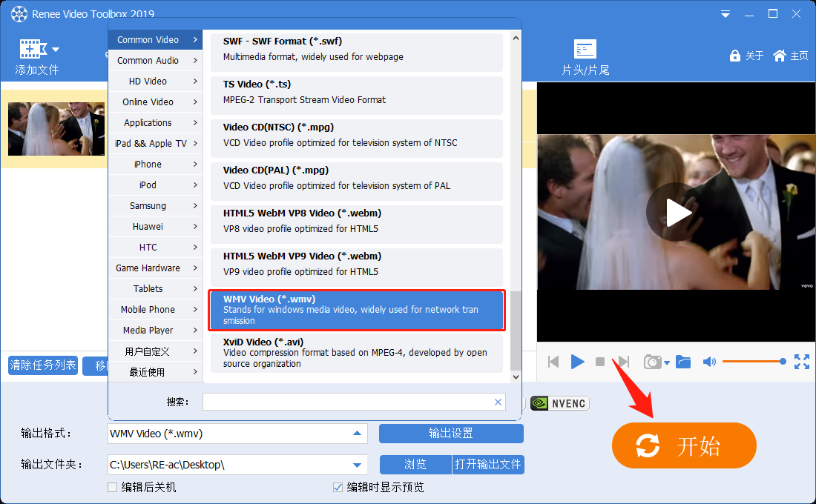Open the Online Video category
The height and width of the screenshot is (504, 816).
(x=155, y=102)
